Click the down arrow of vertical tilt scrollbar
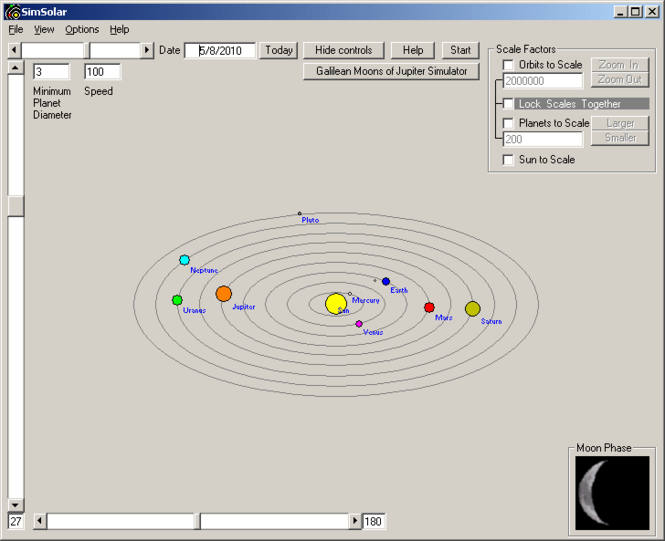 (16, 505)
